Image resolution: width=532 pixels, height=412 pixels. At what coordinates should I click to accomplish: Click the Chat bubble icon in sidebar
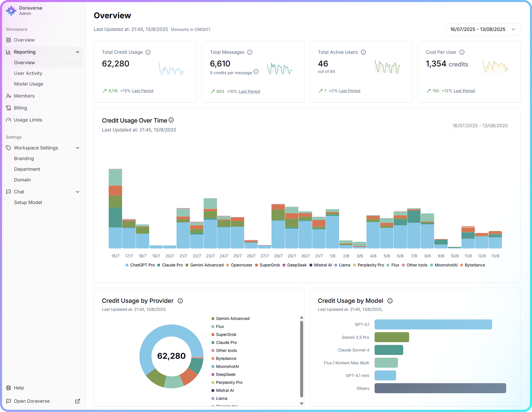(9, 192)
